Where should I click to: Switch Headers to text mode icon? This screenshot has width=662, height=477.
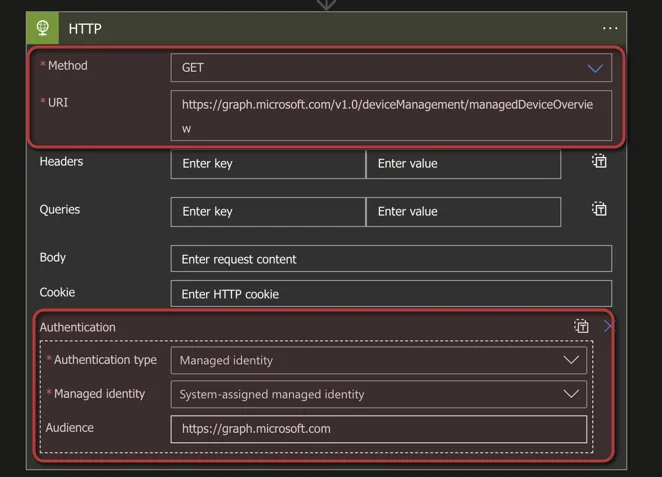(x=599, y=161)
